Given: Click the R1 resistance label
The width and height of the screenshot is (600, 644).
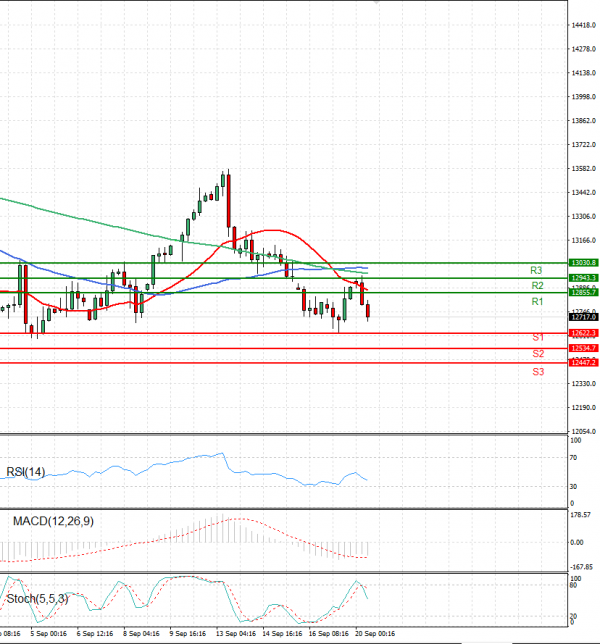Looking at the screenshot, I should [537, 301].
